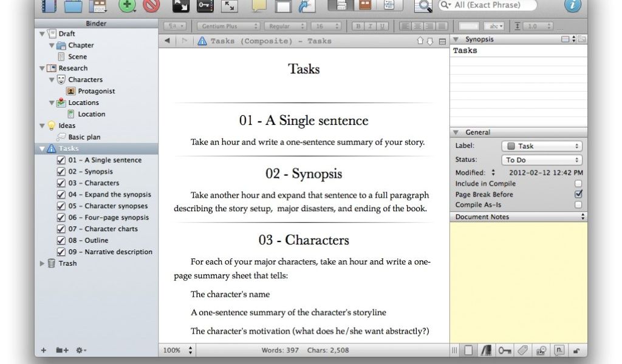
Task: Open the Status dropdown showing To Do
Action: 542,160
